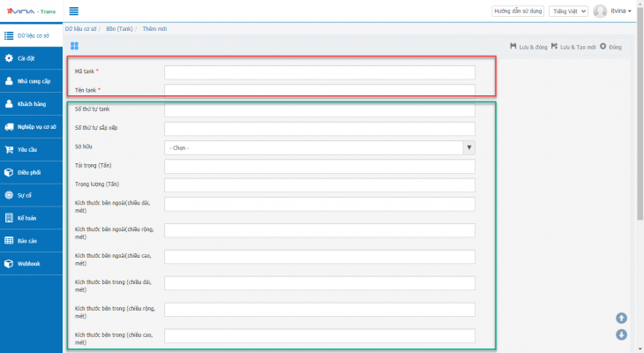This screenshot has height=353, width=644.
Task: Go to Bồn (Tank) breadcrumb link
Action: pyautogui.click(x=119, y=29)
